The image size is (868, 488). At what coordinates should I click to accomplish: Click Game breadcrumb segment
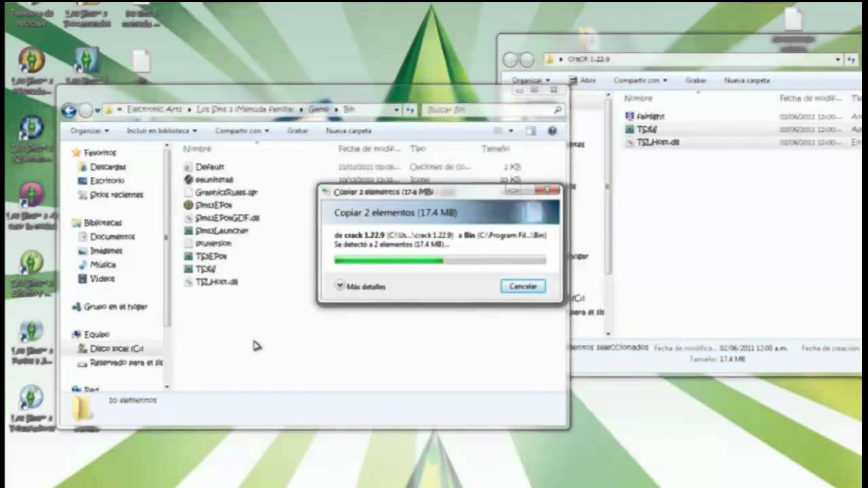[318, 109]
